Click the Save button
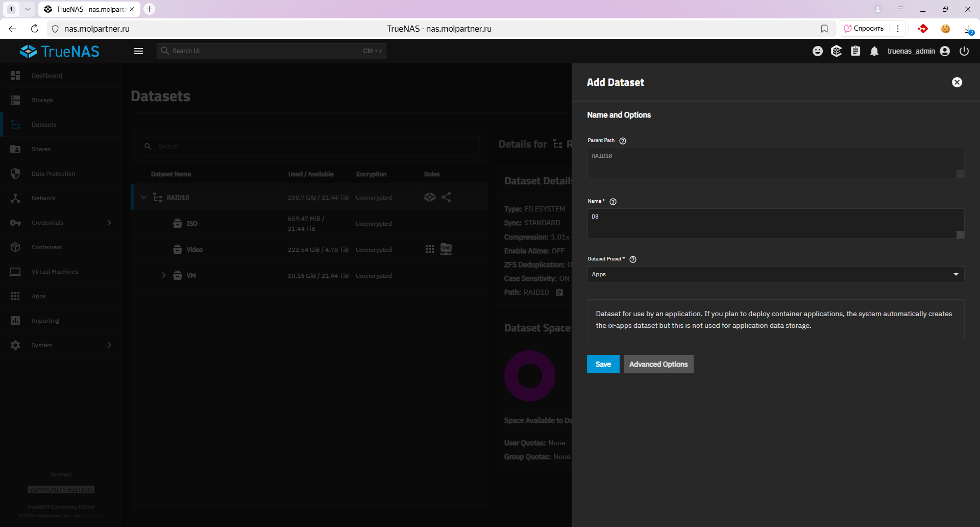This screenshot has height=527, width=980. [x=603, y=364]
